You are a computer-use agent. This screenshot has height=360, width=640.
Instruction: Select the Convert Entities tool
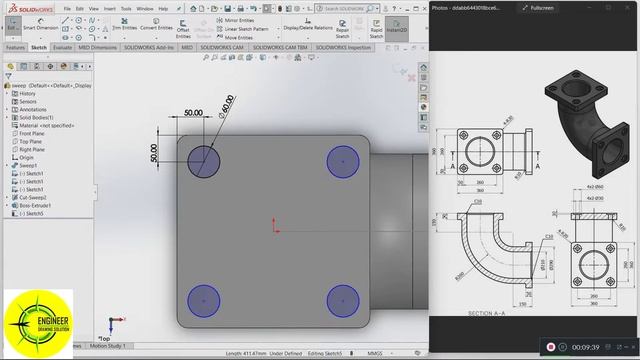point(156,24)
